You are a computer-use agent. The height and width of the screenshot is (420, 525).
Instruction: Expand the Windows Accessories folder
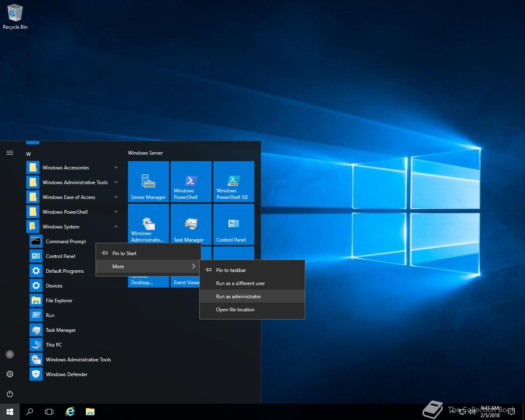click(74, 167)
